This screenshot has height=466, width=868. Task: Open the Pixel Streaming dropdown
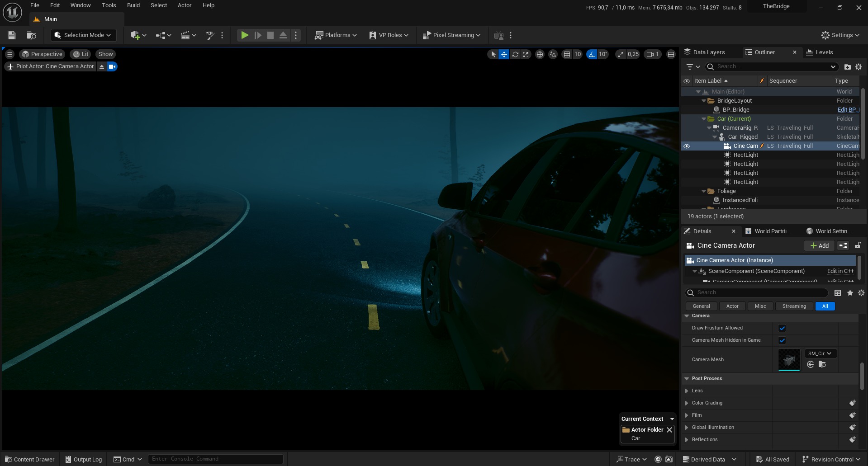[451, 35]
